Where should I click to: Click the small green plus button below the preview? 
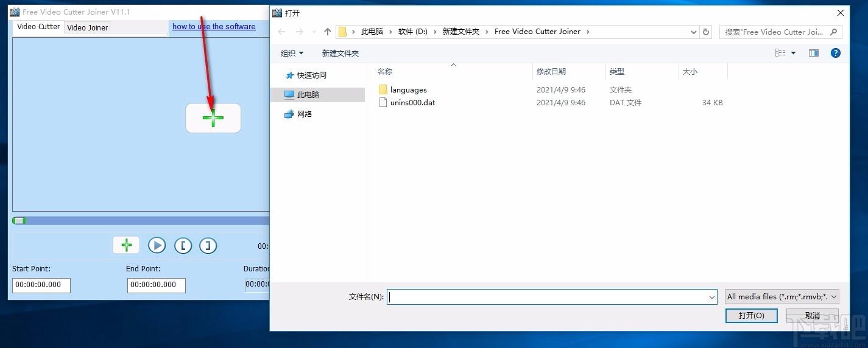(126, 245)
